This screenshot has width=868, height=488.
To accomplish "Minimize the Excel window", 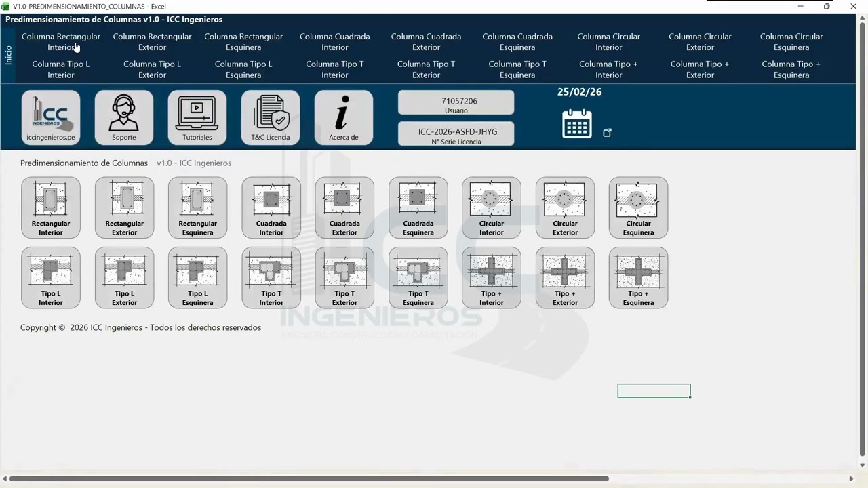I will coord(800,6).
